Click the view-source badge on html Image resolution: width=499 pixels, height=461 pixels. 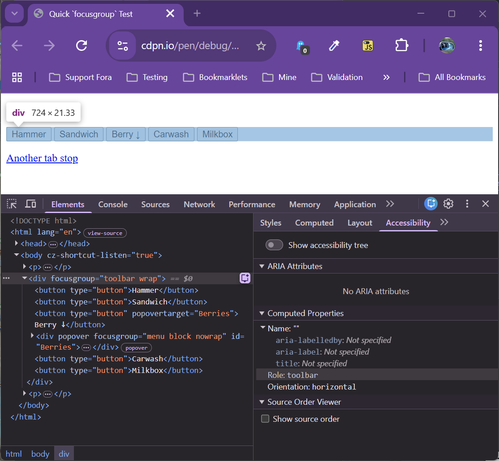[x=105, y=233]
